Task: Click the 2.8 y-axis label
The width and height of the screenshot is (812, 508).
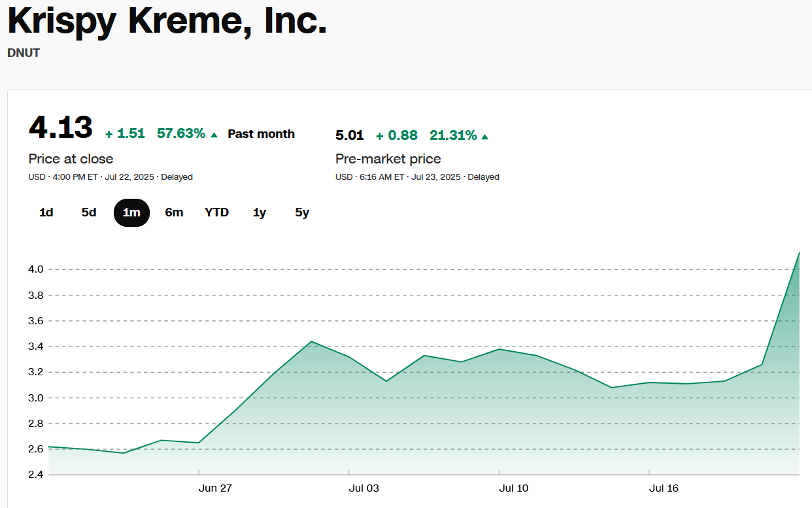Action: [x=36, y=424]
